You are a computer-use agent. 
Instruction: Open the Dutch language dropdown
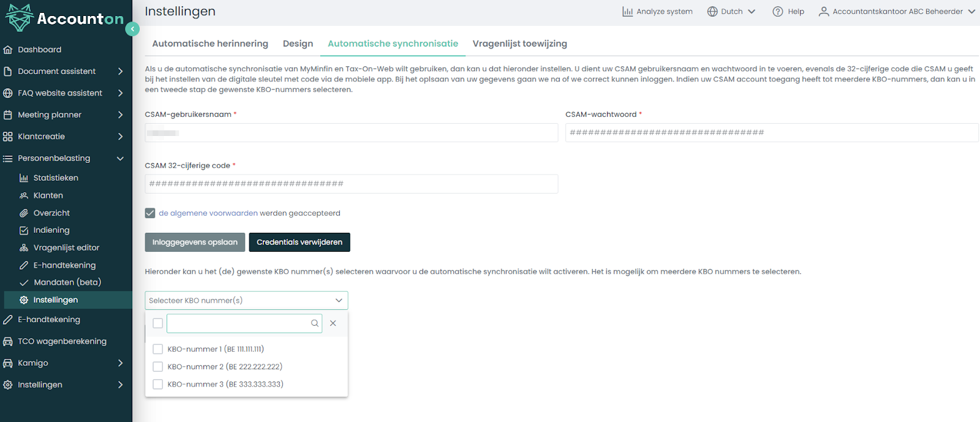pyautogui.click(x=732, y=12)
